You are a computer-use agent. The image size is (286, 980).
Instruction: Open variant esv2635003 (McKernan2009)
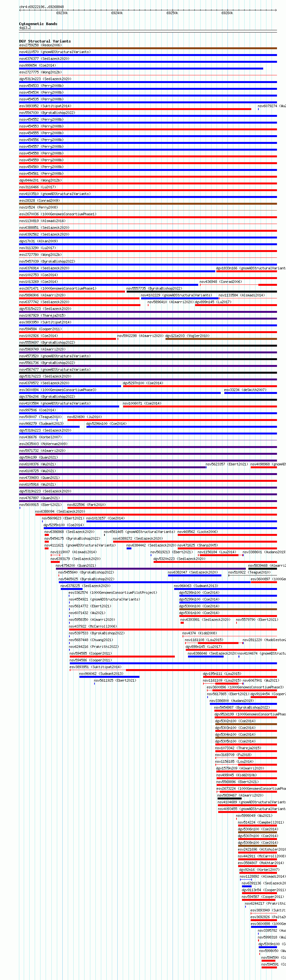43,444
